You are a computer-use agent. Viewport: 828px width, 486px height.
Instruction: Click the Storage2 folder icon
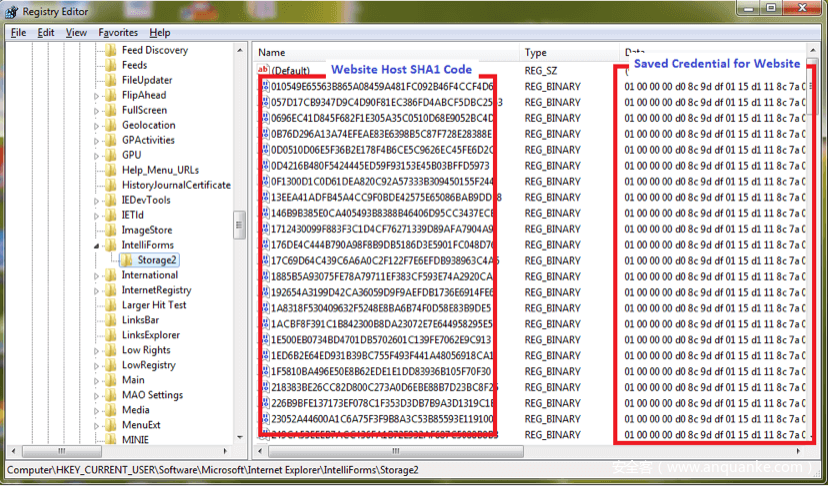click(127, 260)
